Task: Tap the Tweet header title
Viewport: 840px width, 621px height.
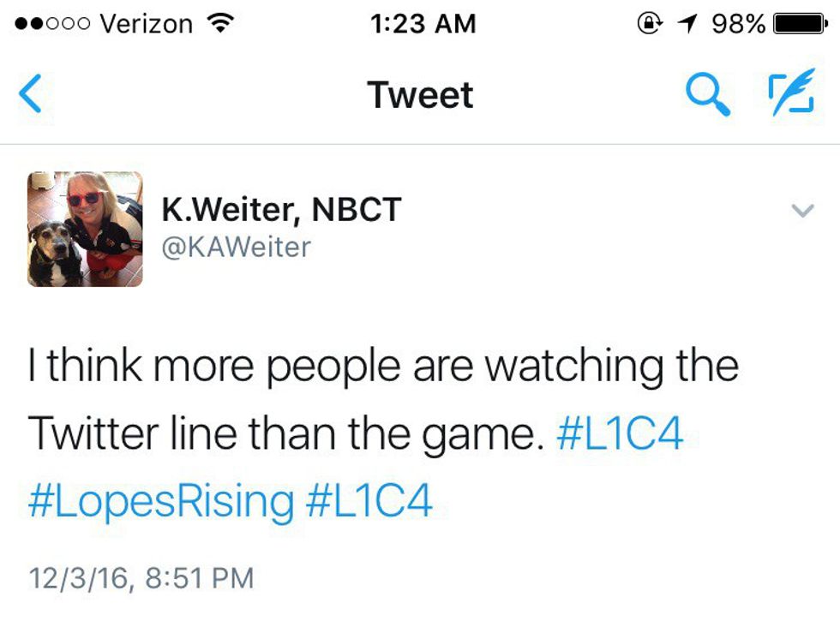Action: coord(420,94)
